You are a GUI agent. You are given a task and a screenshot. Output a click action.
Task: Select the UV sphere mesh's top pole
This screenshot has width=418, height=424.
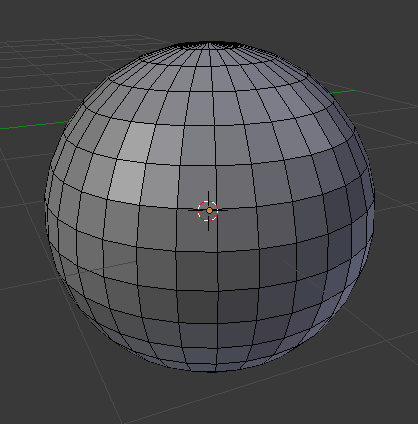(x=209, y=44)
